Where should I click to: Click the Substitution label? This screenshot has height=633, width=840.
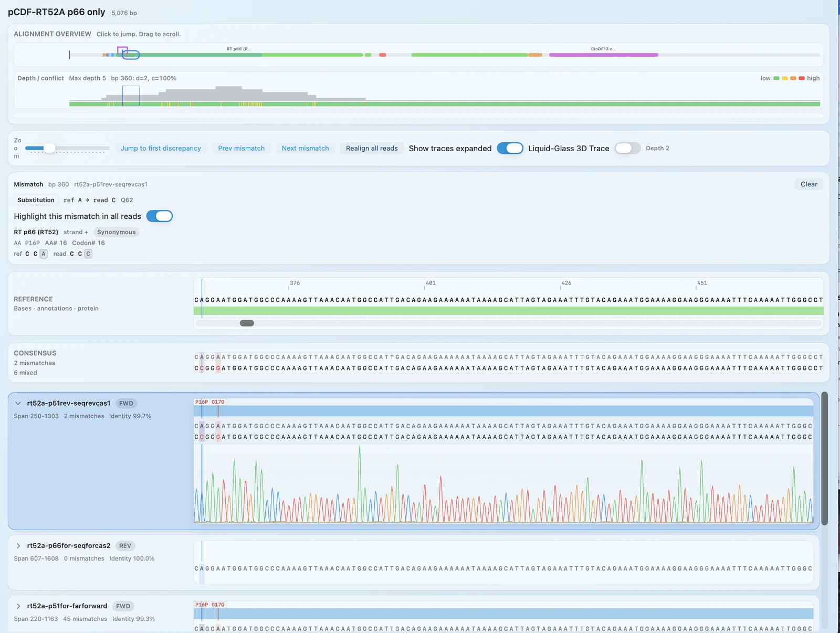[x=36, y=200]
